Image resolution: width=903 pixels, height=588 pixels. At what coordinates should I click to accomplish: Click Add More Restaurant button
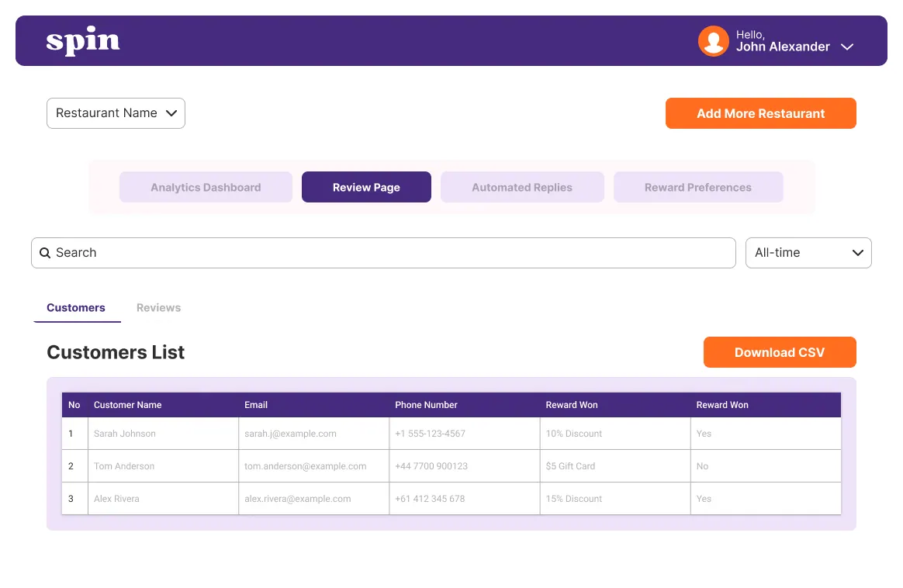[761, 113]
